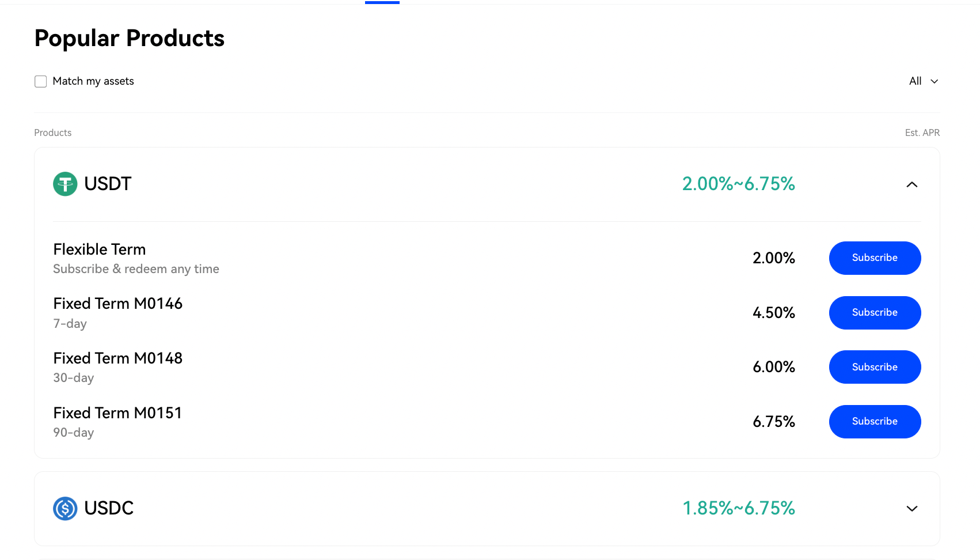Collapse the USDT product section
The image size is (980, 560).
click(911, 184)
